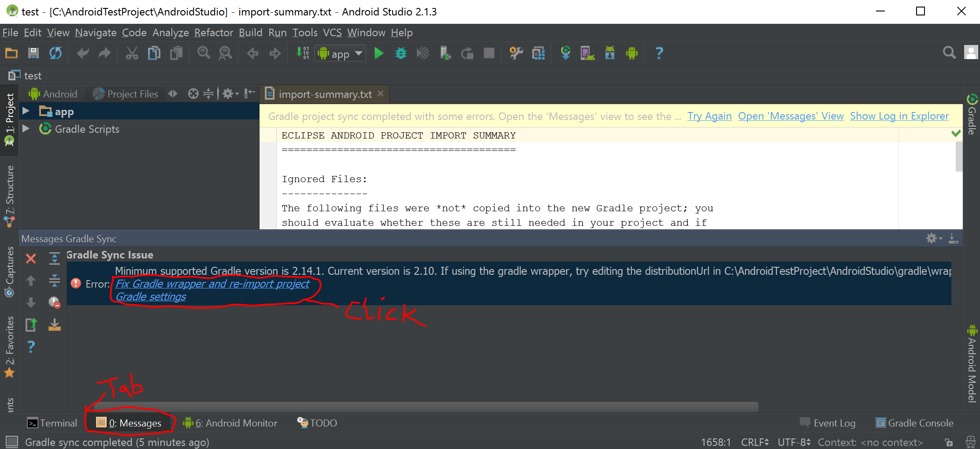Switch to the Android project view tab

coord(53,94)
